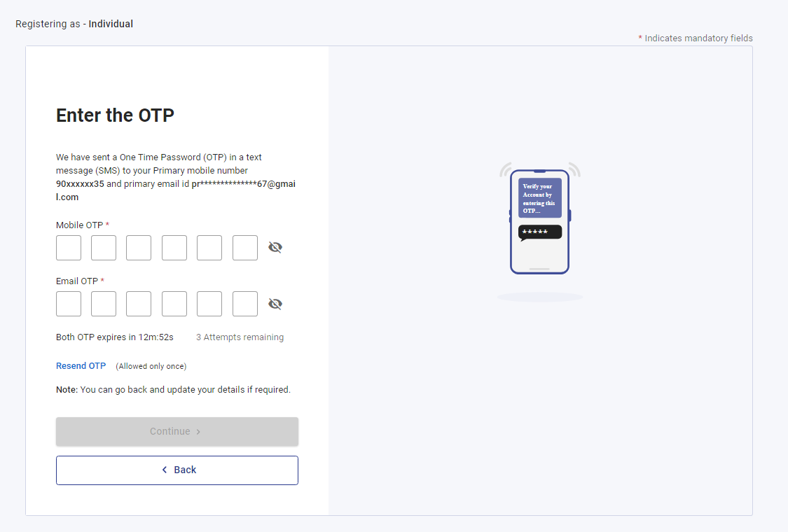Click the last Mobile OTP digit box

click(x=245, y=248)
